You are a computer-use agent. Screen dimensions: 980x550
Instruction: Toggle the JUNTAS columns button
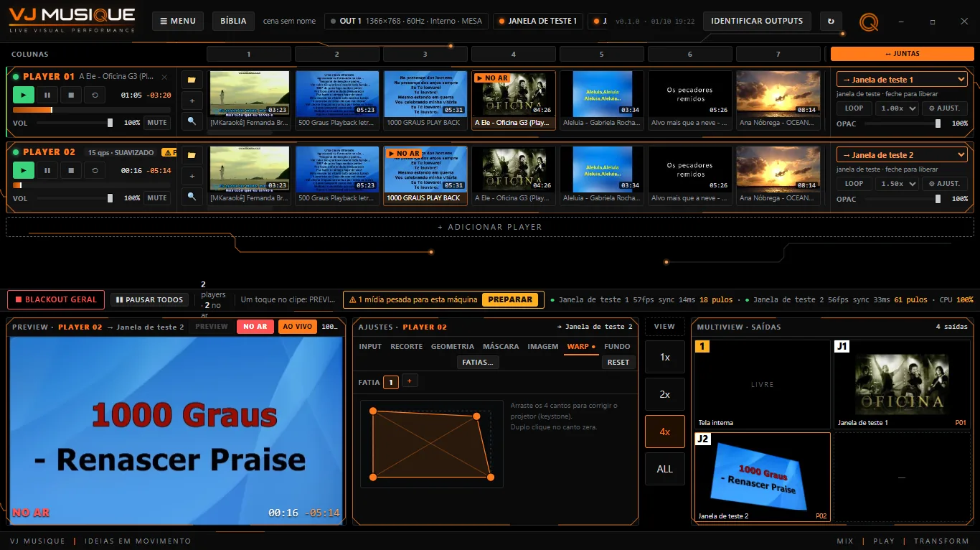pyautogui.click(x=902, y=54)
